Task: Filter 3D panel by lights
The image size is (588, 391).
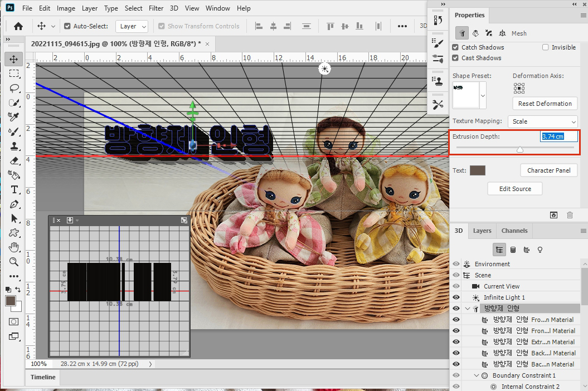Action: click(x=540, y=250)
